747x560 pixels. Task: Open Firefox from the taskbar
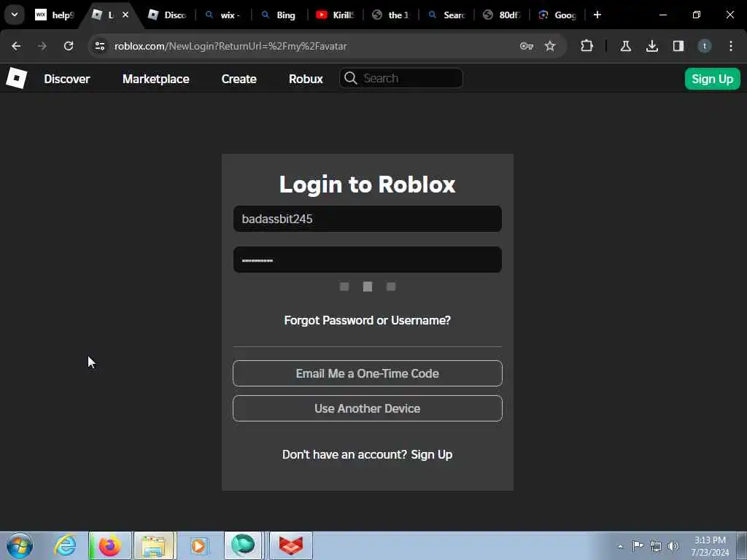point(109,545)
